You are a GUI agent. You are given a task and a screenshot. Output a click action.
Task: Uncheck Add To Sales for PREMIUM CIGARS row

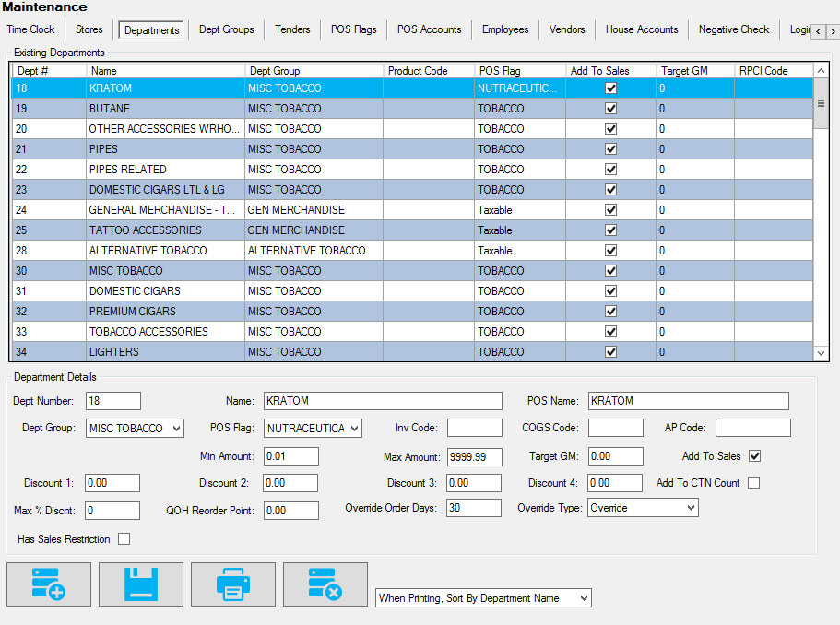click(610, 312)
